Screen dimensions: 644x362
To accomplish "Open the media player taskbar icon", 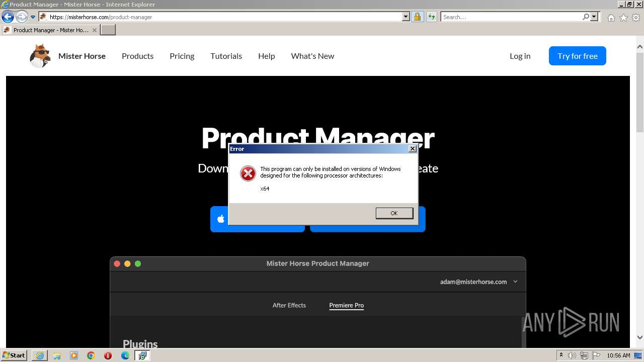I will pyautogui.click(x=74, y=355).
